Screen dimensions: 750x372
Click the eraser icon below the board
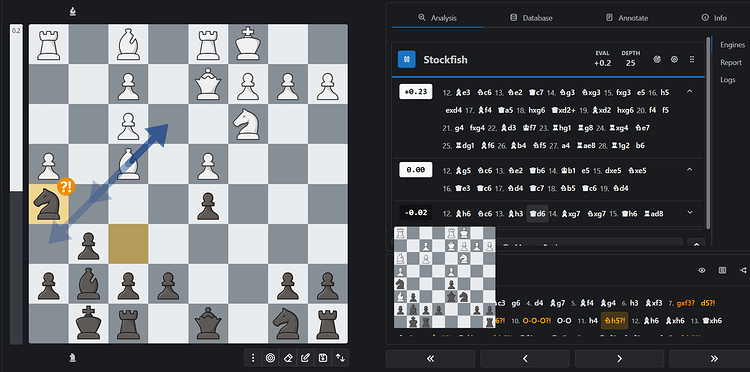coord(288,358)
